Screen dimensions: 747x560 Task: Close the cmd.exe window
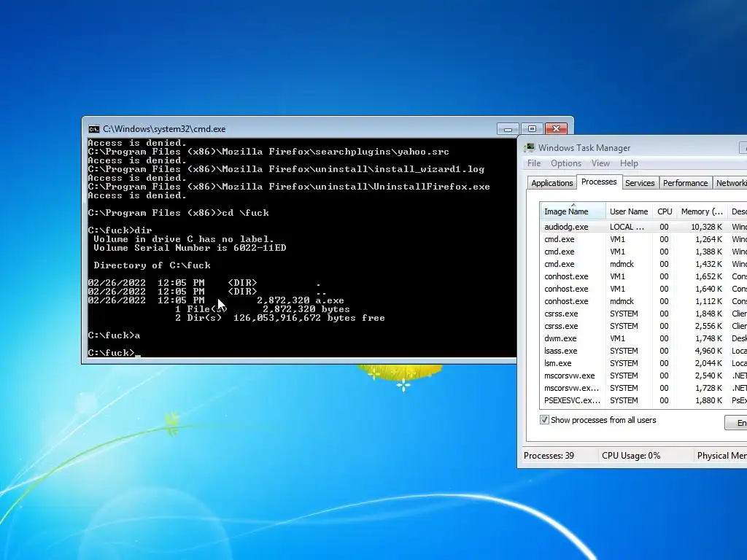point(556,128)
